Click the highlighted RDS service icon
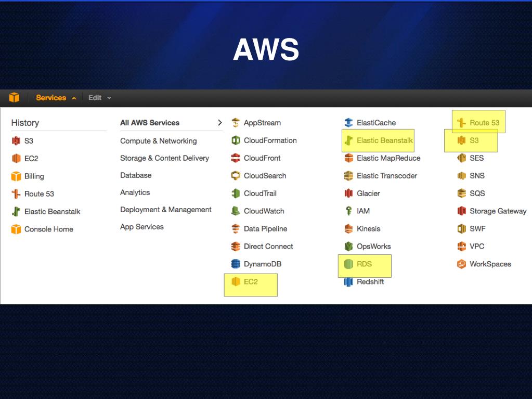 [x=348, y=264]
